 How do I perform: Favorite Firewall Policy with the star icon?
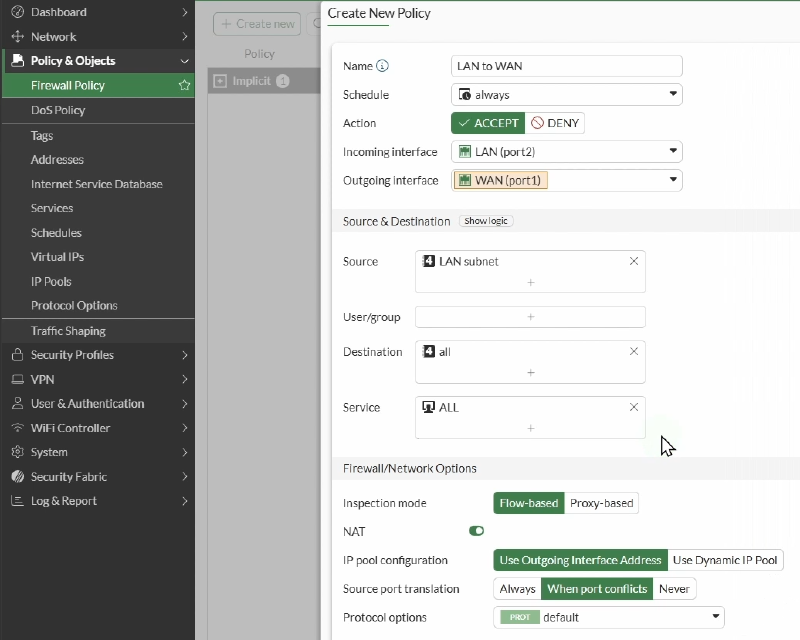click(x=184, y=85)
